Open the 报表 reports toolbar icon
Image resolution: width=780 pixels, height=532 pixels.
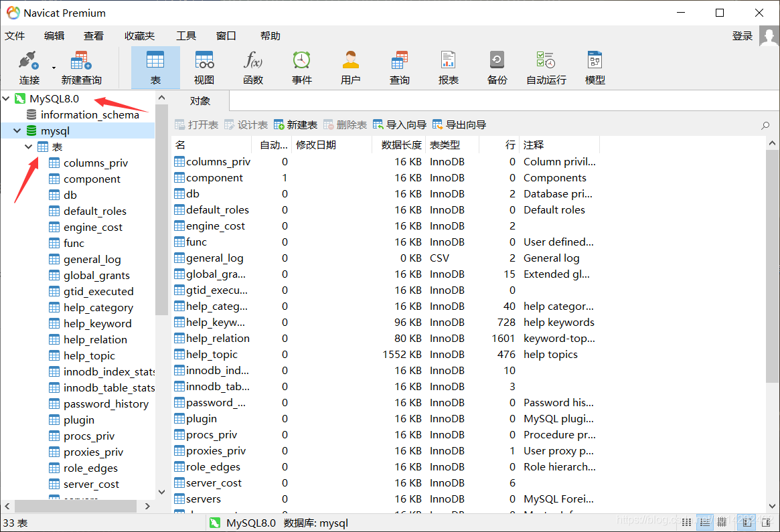(x=448, y=68)
